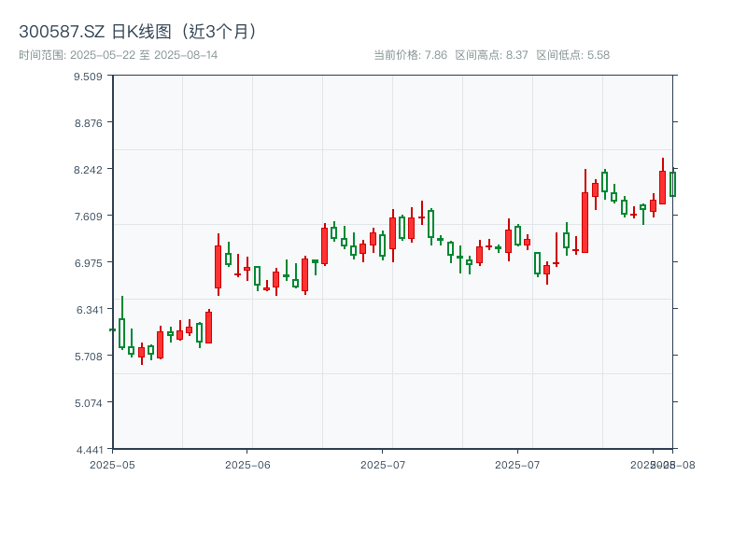Click the 6.975 y-axis label

[88, 262]
